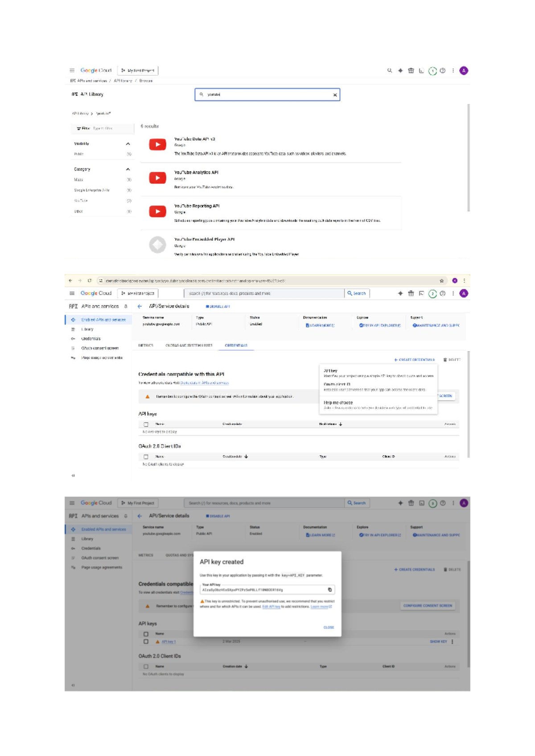535x756 pixels.
Task: Choose OAuth client ID from create credentials menu
Action: point(379,387)
